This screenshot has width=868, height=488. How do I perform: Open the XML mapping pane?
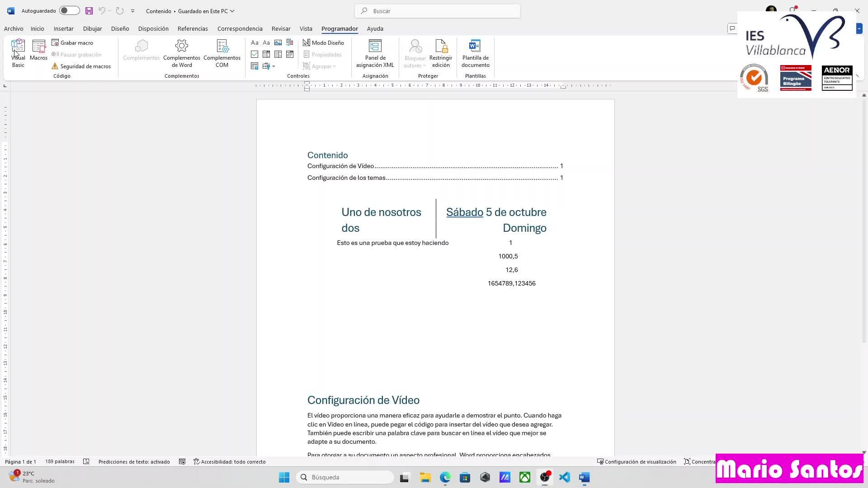point(375,53)
